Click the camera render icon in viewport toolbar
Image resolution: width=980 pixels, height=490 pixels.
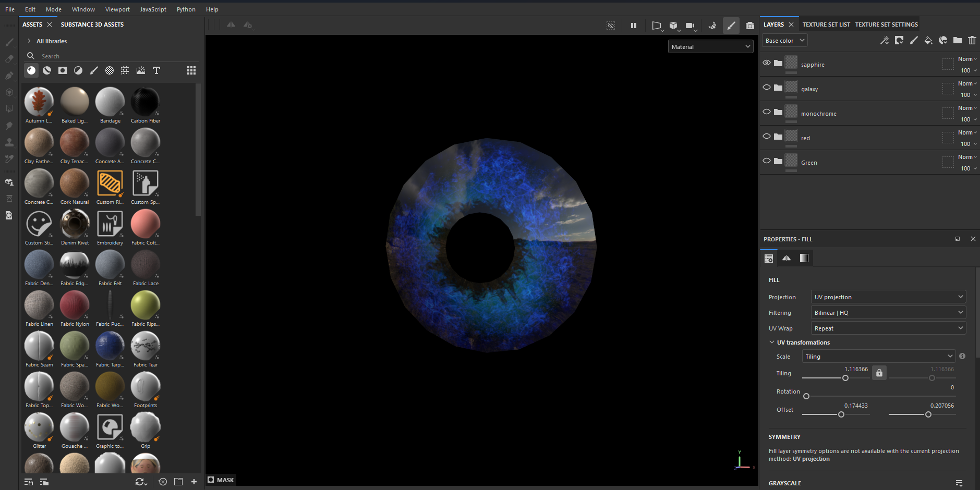(749, 26)
